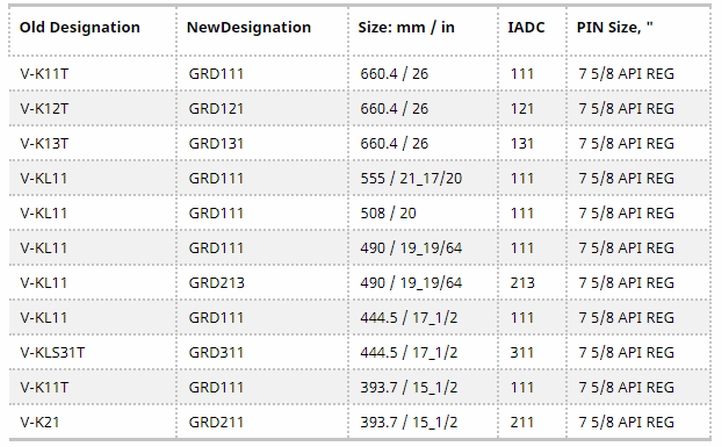Select the IADC value 213
Image resolution: width=722 pixels, height=447 pixels.
521,283
